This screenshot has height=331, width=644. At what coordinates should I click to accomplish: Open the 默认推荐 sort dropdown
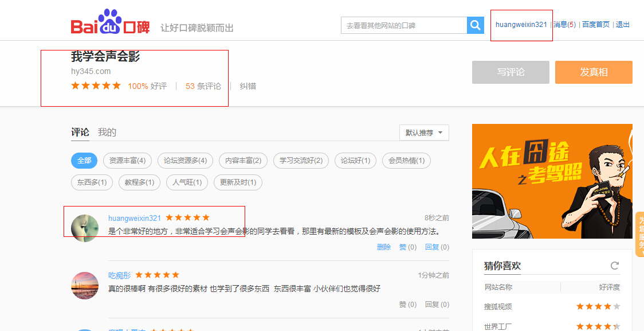coord(424,133)
